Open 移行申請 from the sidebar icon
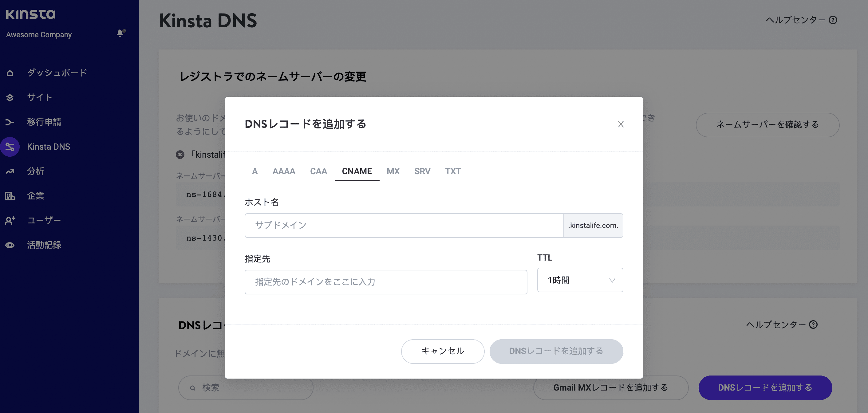This screenshot has height=413, width=868. (10, 122)
